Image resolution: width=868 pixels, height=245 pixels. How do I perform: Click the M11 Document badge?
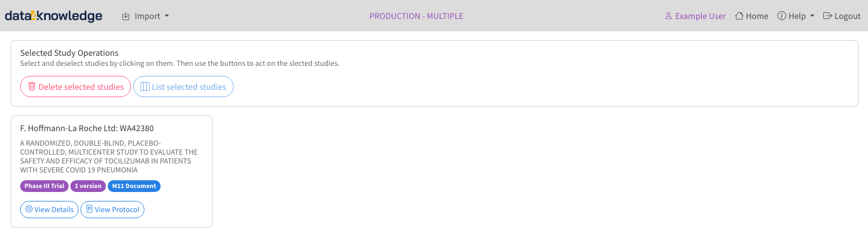[134, 186]
